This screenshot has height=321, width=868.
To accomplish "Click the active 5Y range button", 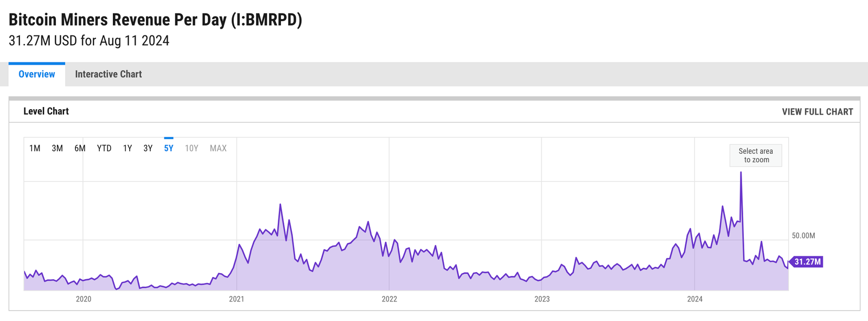I will [169, 148].
